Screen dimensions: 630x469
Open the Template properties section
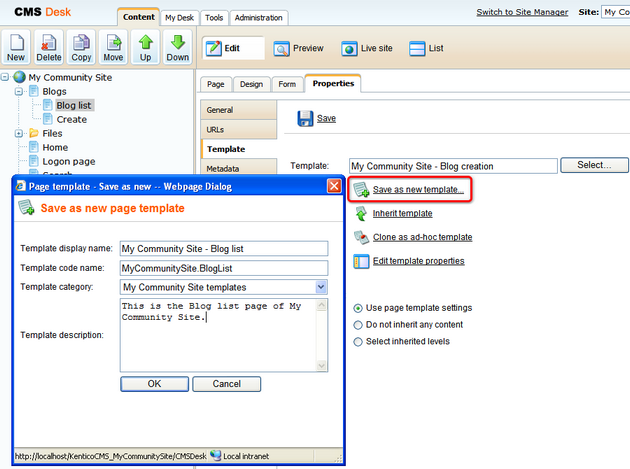pos(239,149)
